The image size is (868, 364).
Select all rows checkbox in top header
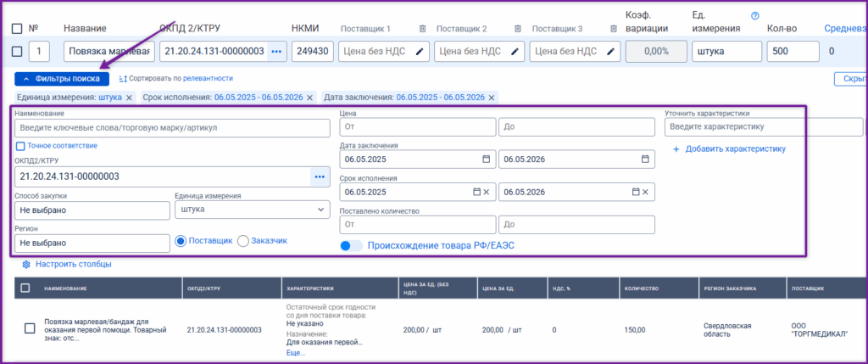point(17,28)
